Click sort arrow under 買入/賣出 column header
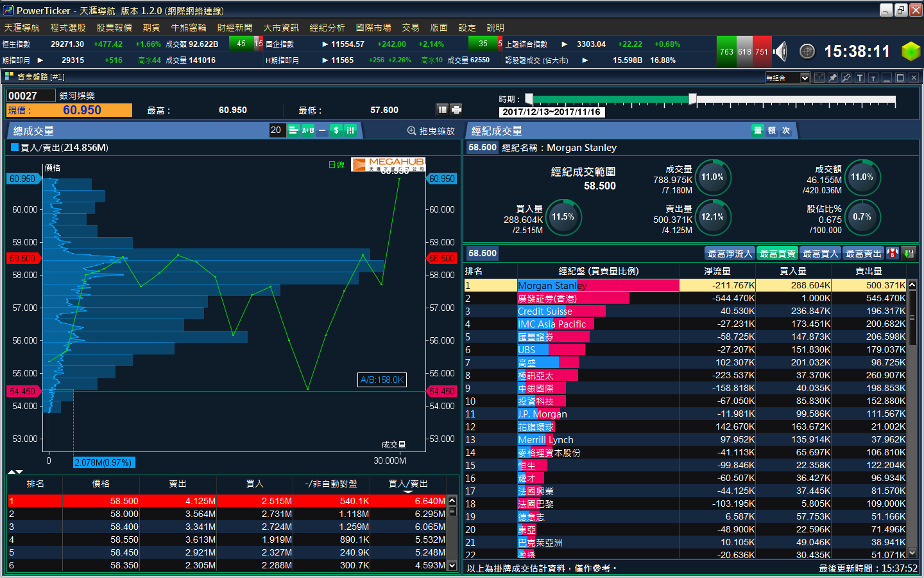924x578 pixels. click(x=408, y=491)
